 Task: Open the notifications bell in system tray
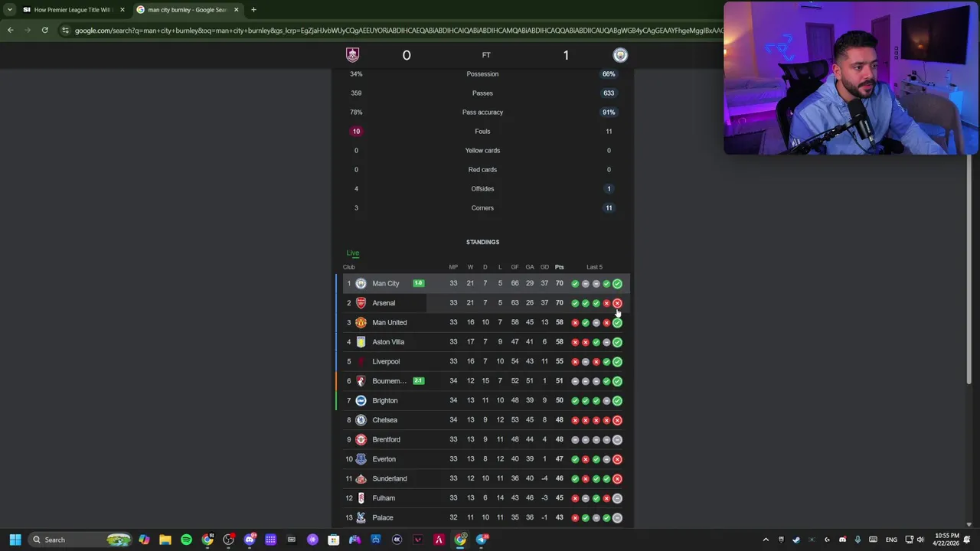(967, 540)
